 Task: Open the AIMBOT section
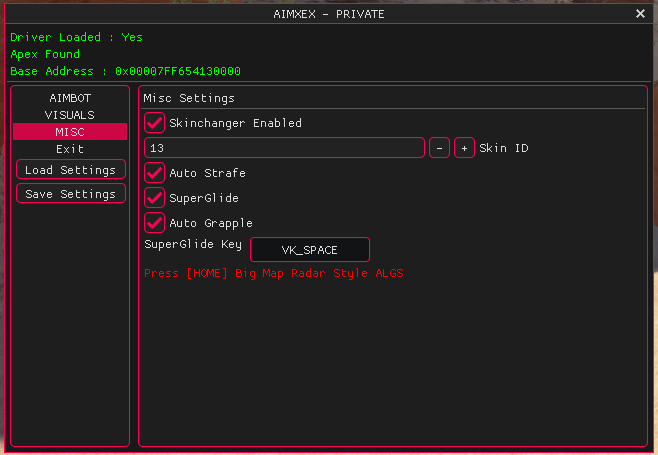click(x=70, y=98)
